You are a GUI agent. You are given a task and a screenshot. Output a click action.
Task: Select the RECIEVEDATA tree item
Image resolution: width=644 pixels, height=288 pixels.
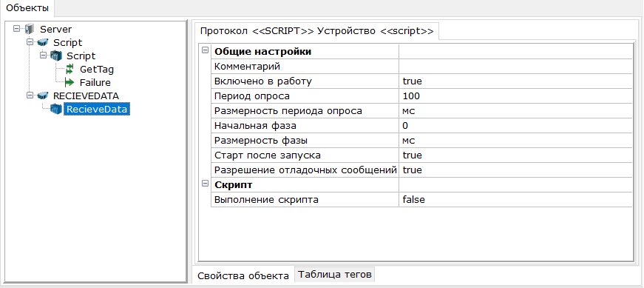coord(87,96)
